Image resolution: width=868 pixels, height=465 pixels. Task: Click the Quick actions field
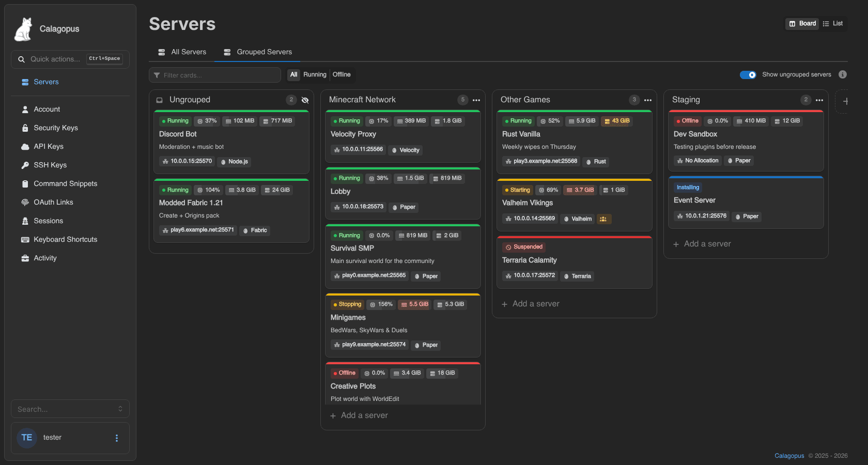coord(70,59)
